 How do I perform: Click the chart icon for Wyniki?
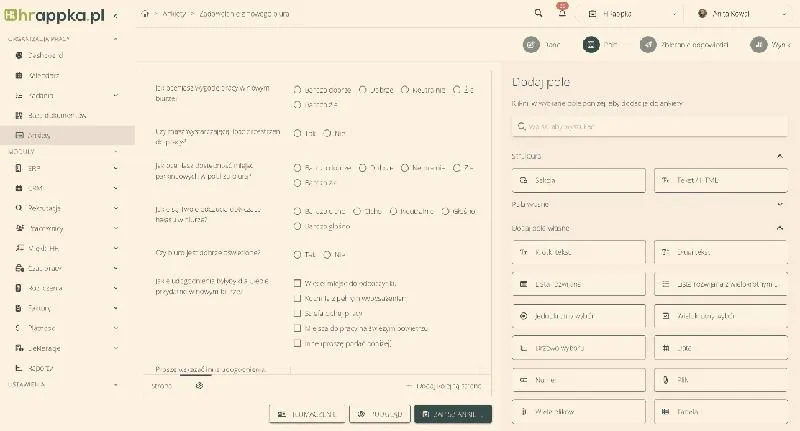pos(758,45)
